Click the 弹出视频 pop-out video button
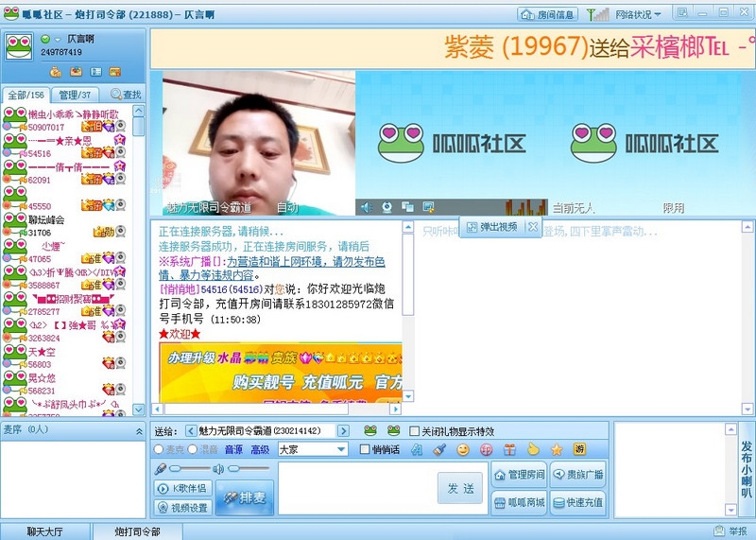The width and height of the screenshot is (756, 540). [x=492, y=227]
